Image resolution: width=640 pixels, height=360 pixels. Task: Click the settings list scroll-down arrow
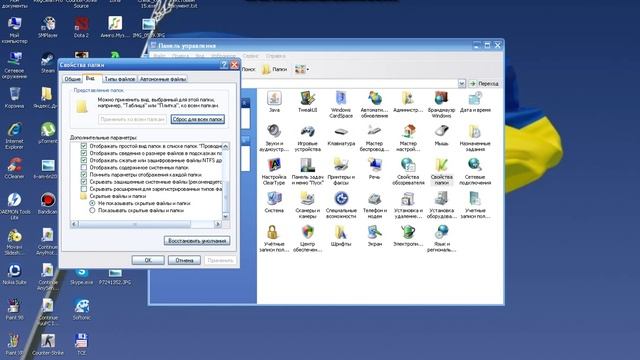(x=226, y=216)
